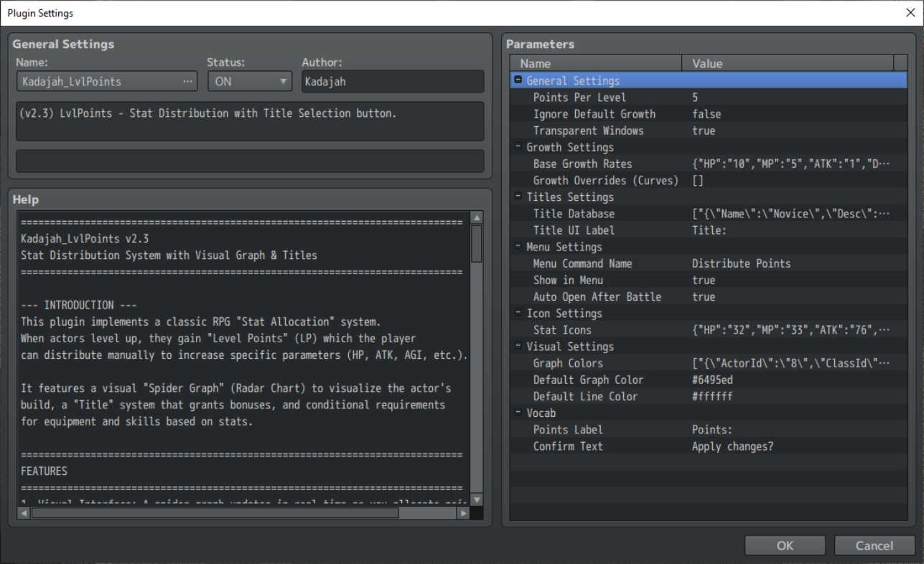924x564 pixels.
Task: Click the Cancel button
Action: coord(874,546)
